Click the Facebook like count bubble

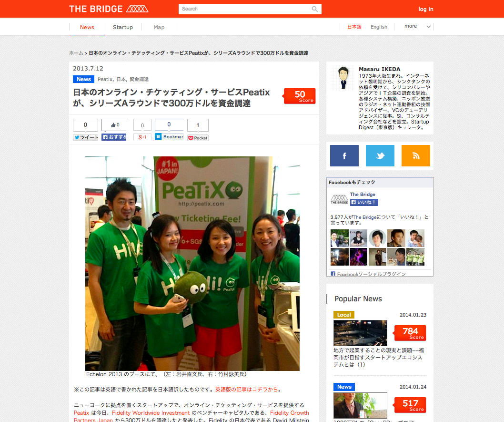click(114, 125)
